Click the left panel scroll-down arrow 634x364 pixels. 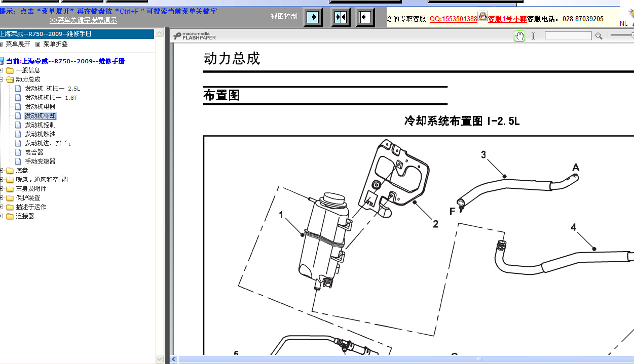click(159, 359)
